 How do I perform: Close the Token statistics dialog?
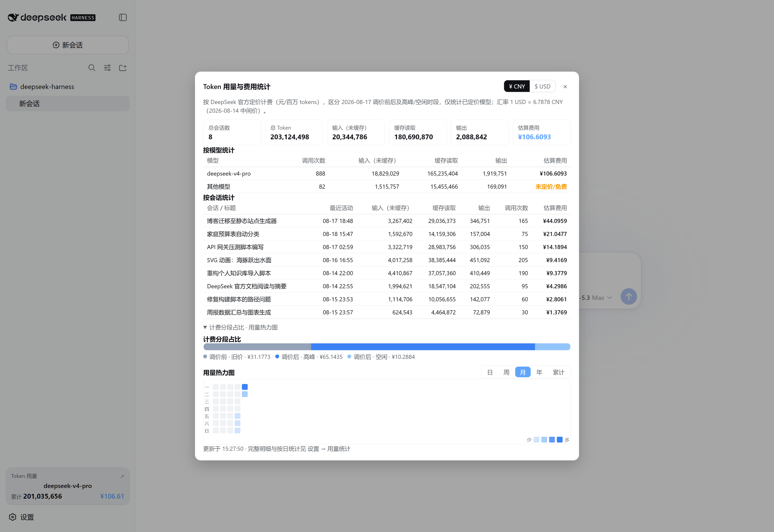click(x=565, y=87)
